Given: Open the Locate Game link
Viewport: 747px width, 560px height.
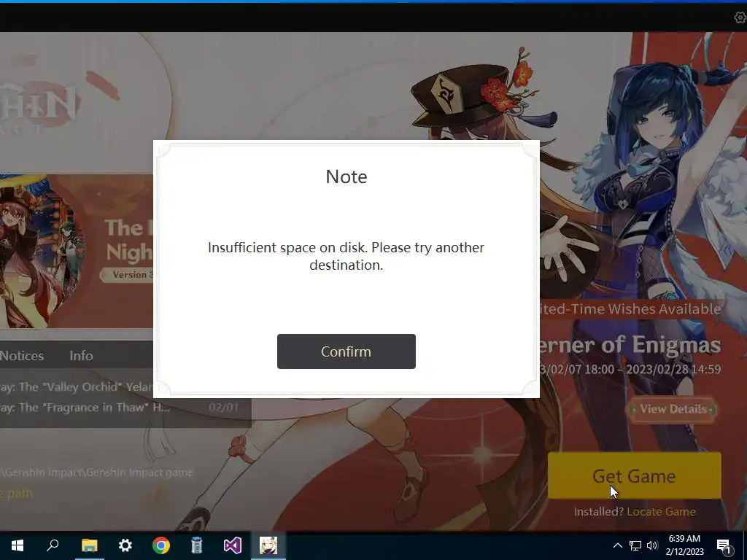Looking at the screenshot, I should click(661, 512).
